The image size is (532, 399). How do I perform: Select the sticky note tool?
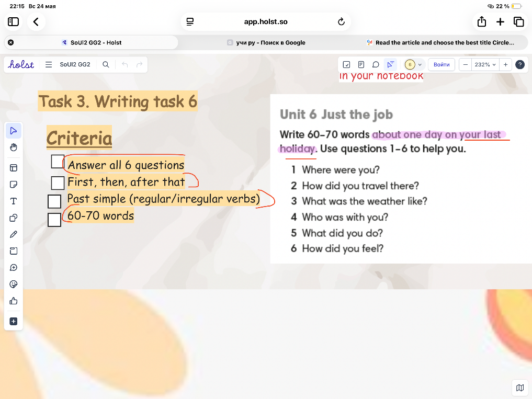pos(14,185)
